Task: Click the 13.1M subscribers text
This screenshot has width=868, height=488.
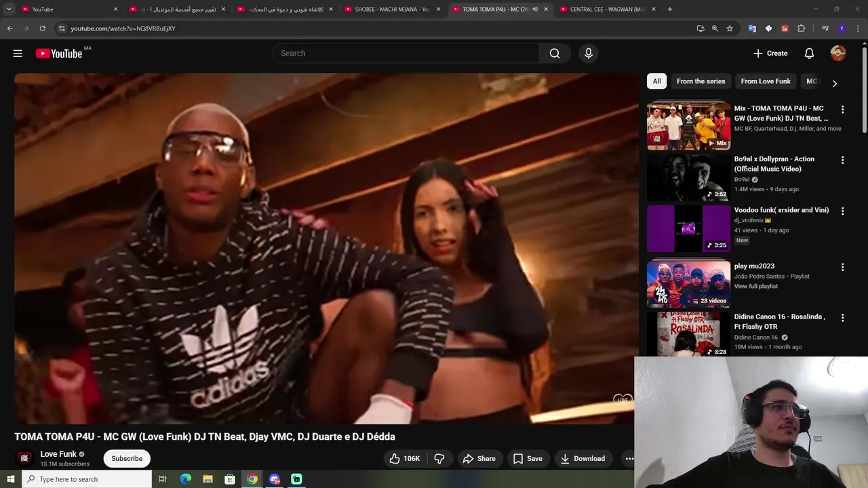Action: click(x=64, y=464)
